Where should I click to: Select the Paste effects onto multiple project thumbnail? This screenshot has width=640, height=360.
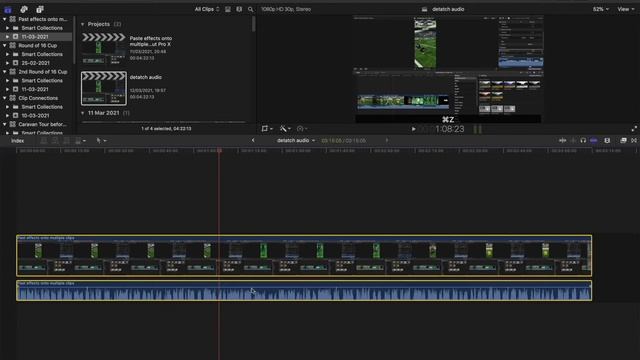point(104,49)
